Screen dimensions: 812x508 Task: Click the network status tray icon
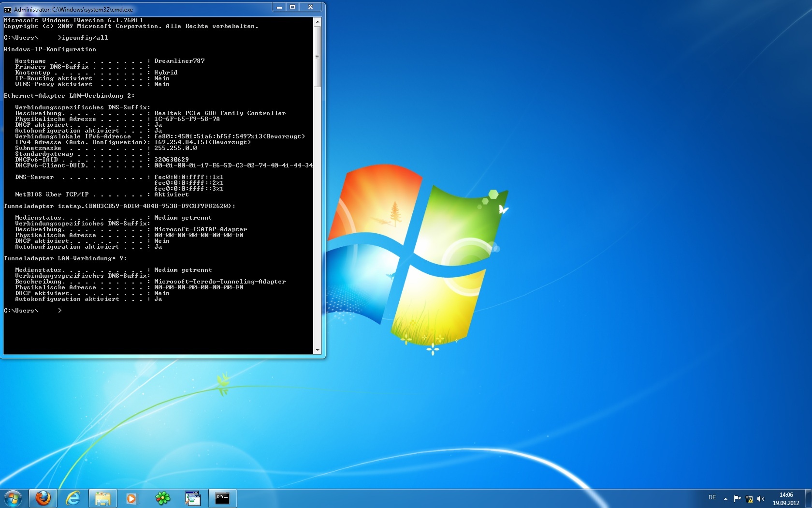(x=749, y=498)
